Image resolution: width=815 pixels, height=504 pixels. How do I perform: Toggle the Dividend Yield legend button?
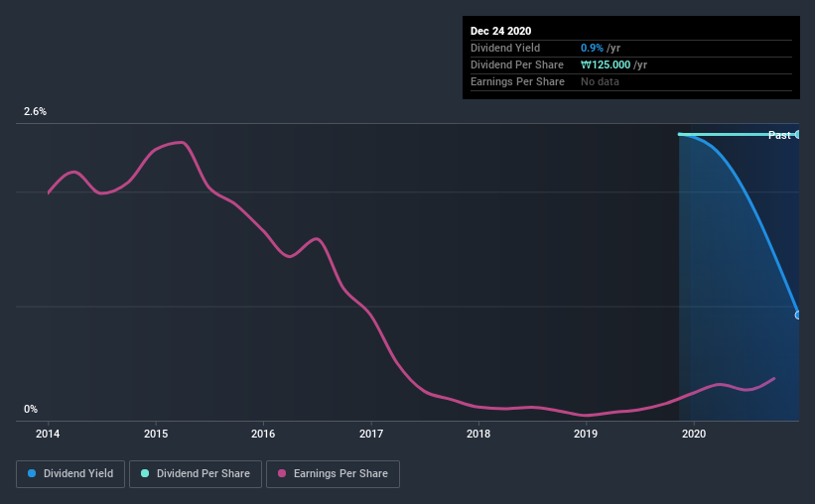click(x=70, y=474)
